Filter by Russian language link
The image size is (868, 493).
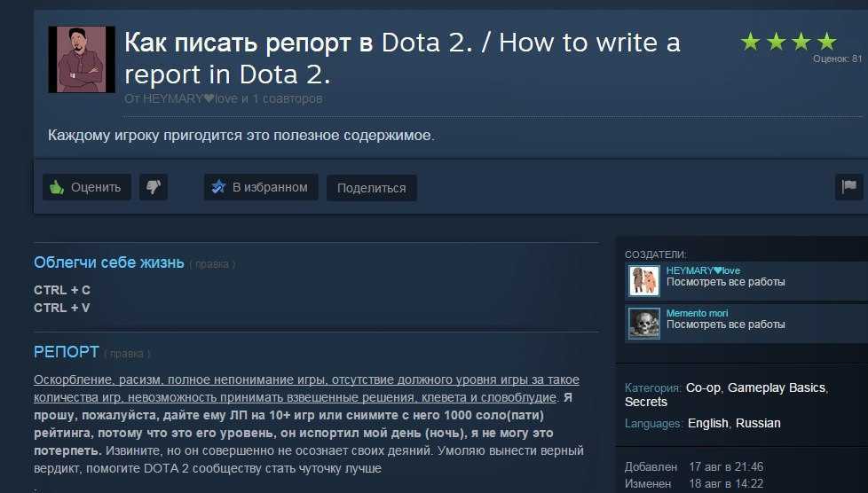pyautogui.click(x=758, y=423)
